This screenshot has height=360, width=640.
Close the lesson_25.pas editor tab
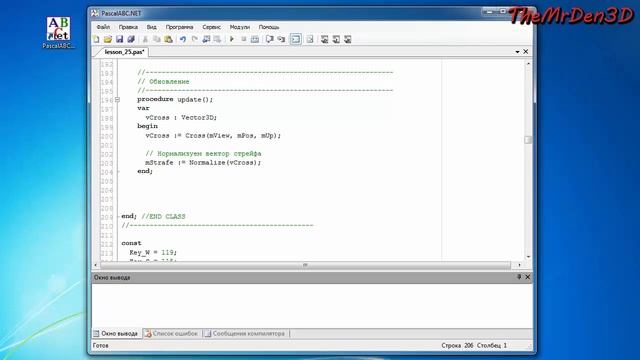pyautogui.click(x=526, y=51)
